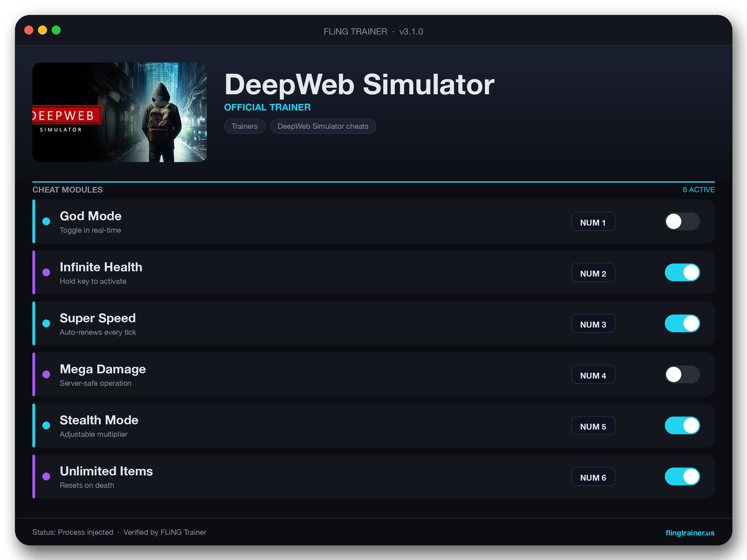Visit the flingtrainer.us link

tap(690, 533)
